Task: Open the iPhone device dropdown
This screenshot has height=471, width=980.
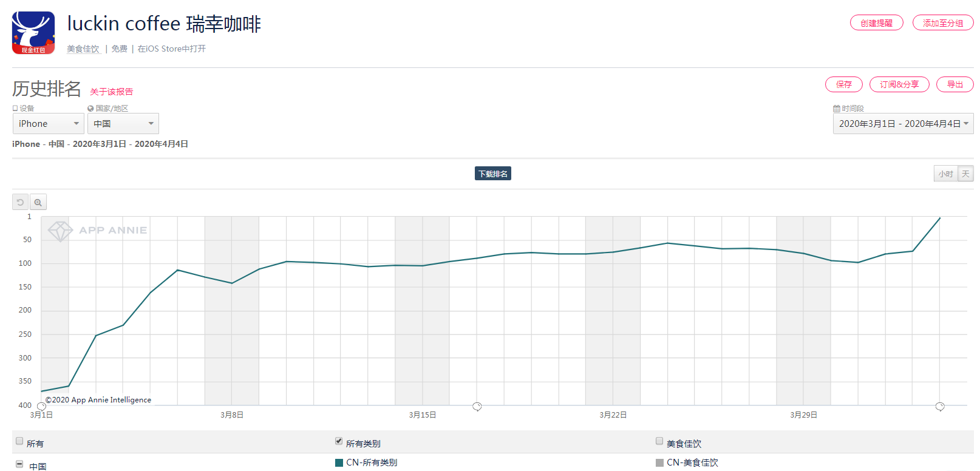Action: tap(49, 124)
